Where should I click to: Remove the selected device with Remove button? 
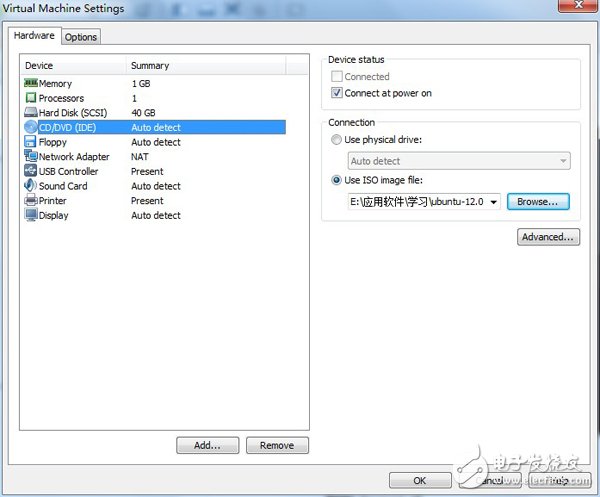(277, 445)
